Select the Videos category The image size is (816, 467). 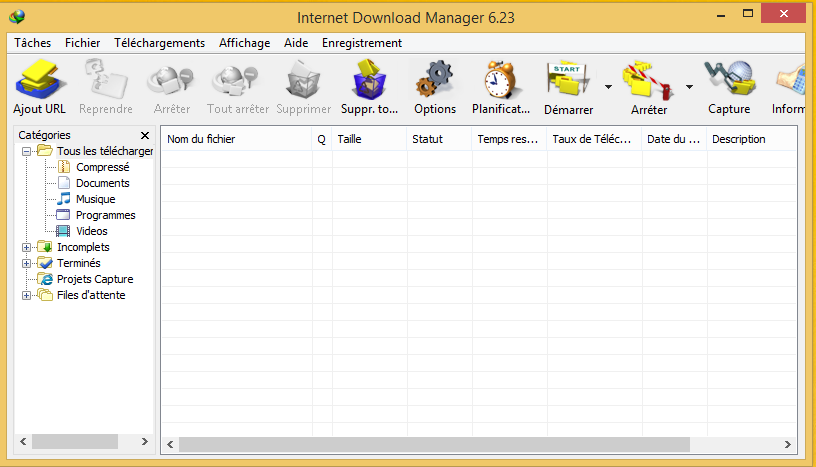[x=92, y=231]
